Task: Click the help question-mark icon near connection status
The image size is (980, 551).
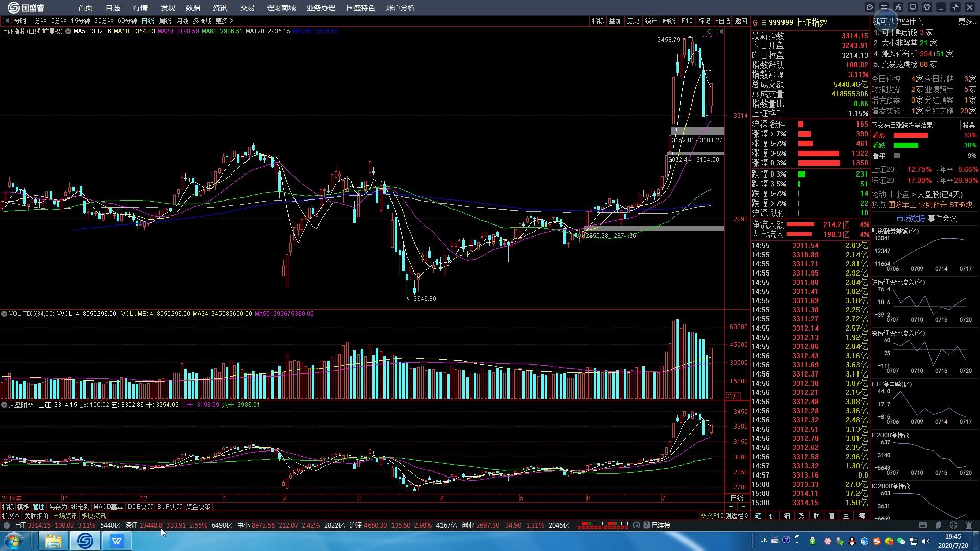Action: (x=636, y=525)
